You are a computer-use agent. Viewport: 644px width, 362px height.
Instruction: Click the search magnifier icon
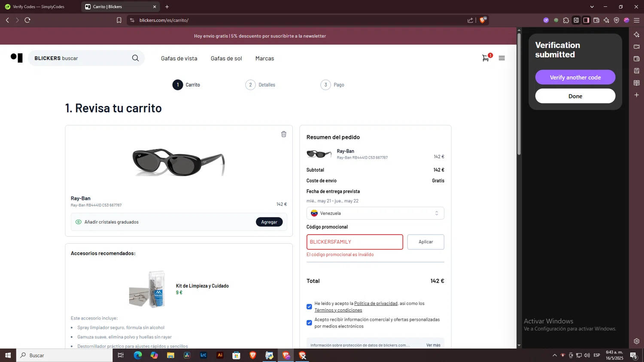click(135, 58)
